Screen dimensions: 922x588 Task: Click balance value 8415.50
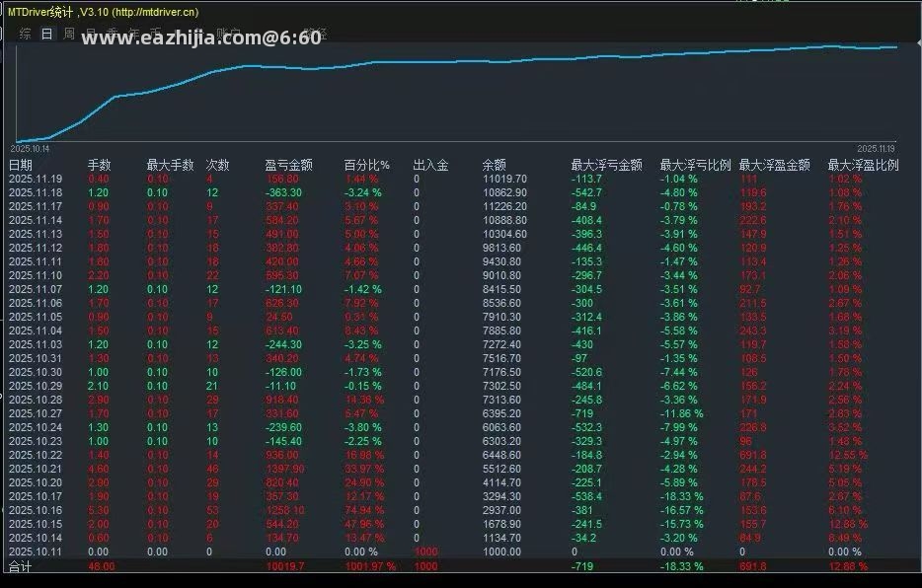coord(501,289)
